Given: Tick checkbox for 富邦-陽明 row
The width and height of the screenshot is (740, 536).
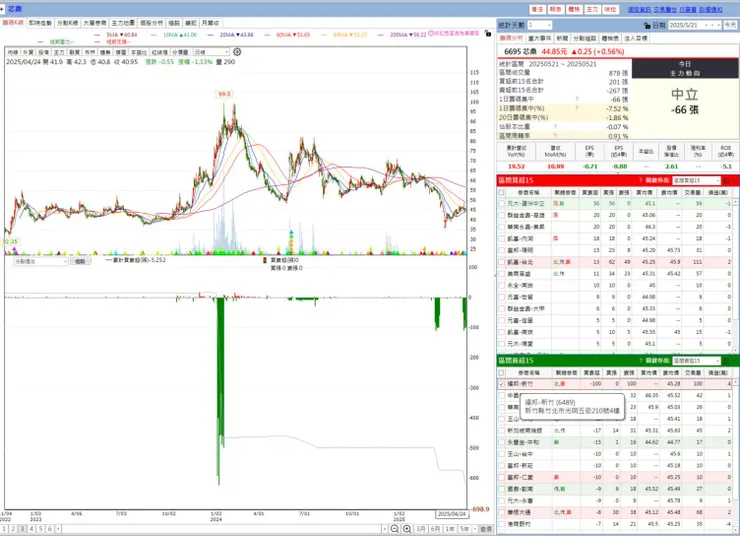Looking at the screenshot, I should point(501,251).
